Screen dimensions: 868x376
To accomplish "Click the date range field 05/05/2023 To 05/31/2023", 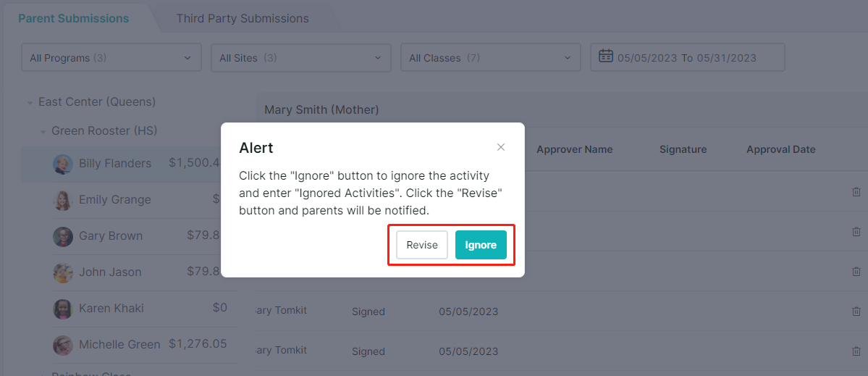I will point(688,57).
